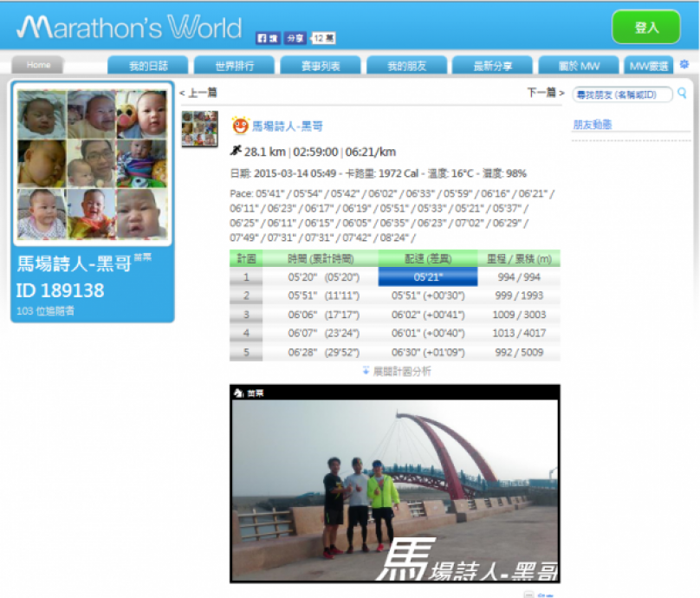
Task: Click the icon in the photo's black header
Action: [x=238, y=393]
